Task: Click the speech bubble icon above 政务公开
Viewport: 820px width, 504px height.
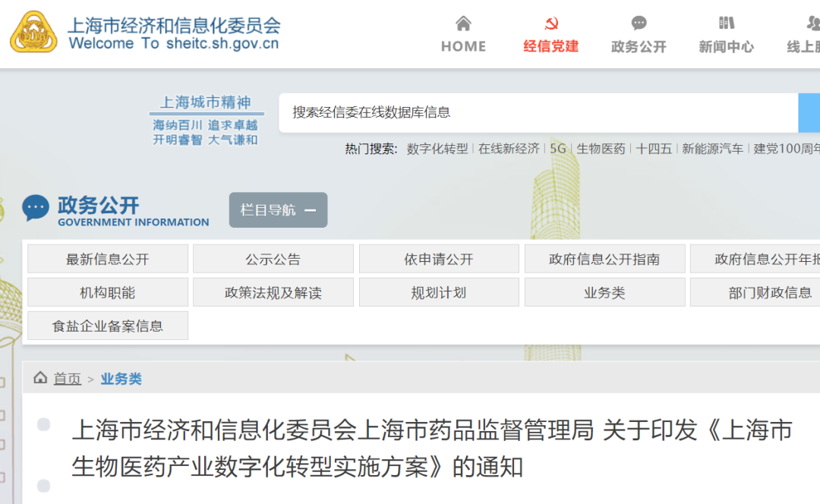Action: click(638, 23)
